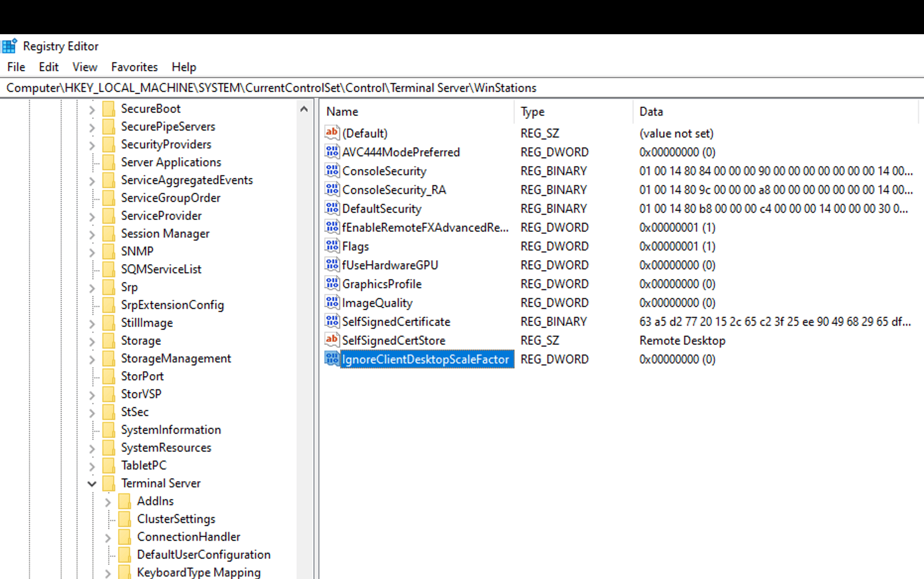This screenshot has width=924, height=579.
Task: Select the Flags DWORD value icon
Action: (x=332, y=246)
